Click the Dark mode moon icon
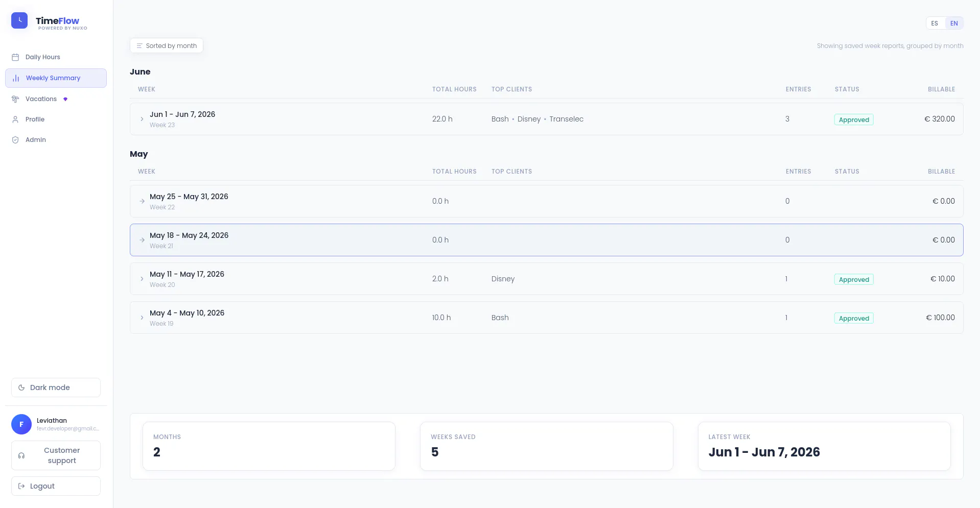Image resolution: width=980 pixels, height=508 pixels. (x=21, y=388)
